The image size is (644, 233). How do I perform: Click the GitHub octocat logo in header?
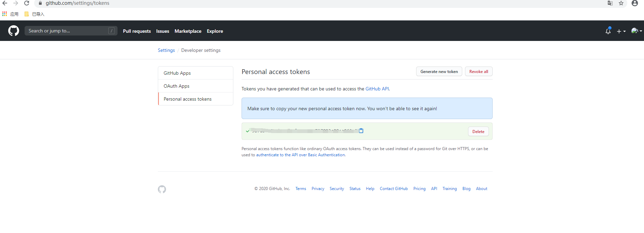coord(14,31)
